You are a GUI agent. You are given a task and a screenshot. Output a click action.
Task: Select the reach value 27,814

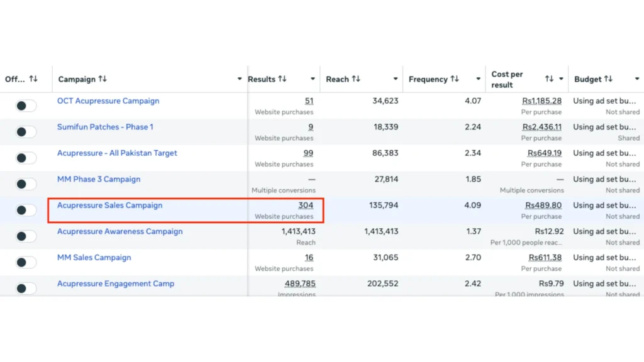pyautogui.click(x=386, y=179)
